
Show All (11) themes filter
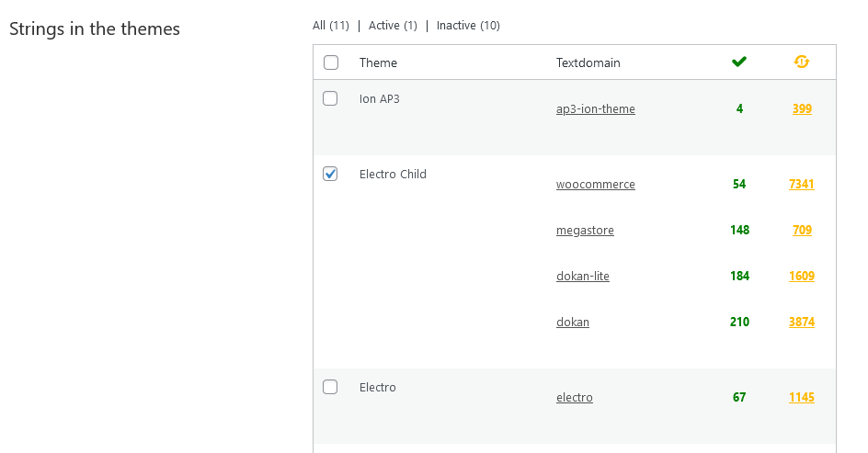pyautogui.click(x=331, y=26)
